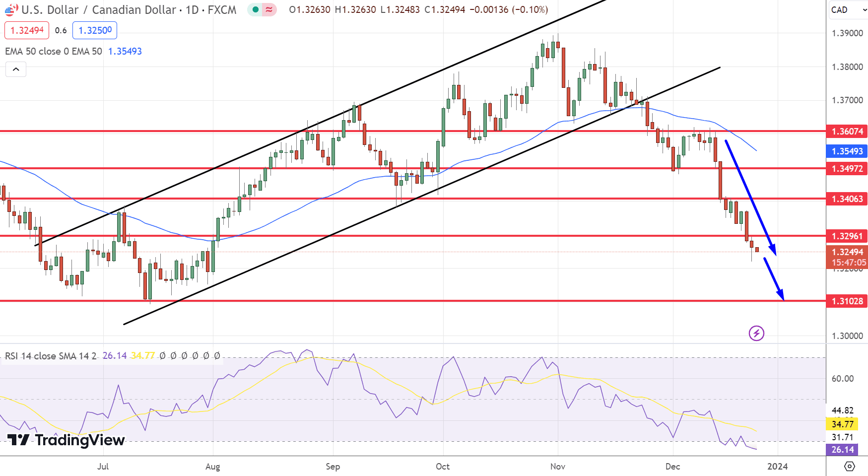The image size is (868, 476).
Task: Click the green market status dot
Action: (256, 9)
